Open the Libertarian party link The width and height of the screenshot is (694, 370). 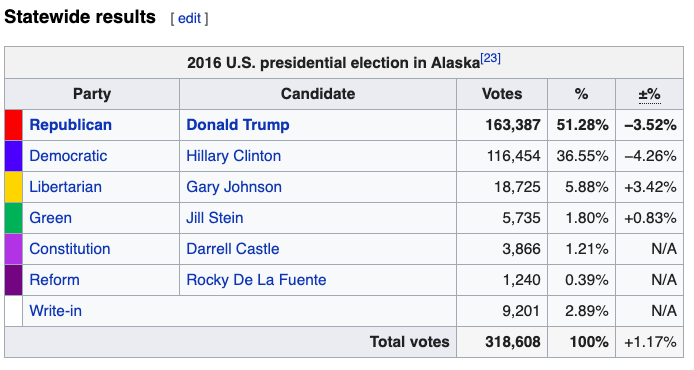[x=66, y=187]
